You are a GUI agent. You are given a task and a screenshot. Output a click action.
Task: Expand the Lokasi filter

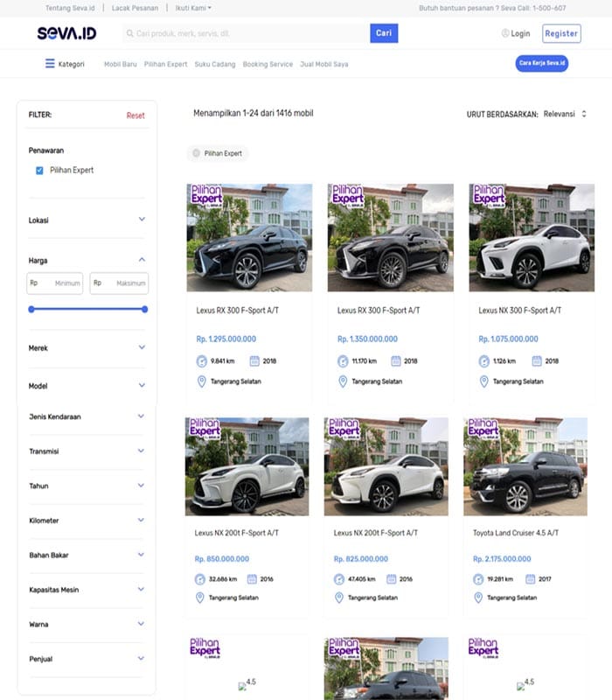[x=142, y=220]
